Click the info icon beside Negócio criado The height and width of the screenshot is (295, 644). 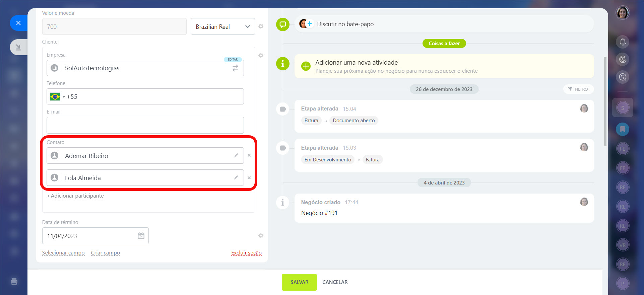tap(283, 202)
